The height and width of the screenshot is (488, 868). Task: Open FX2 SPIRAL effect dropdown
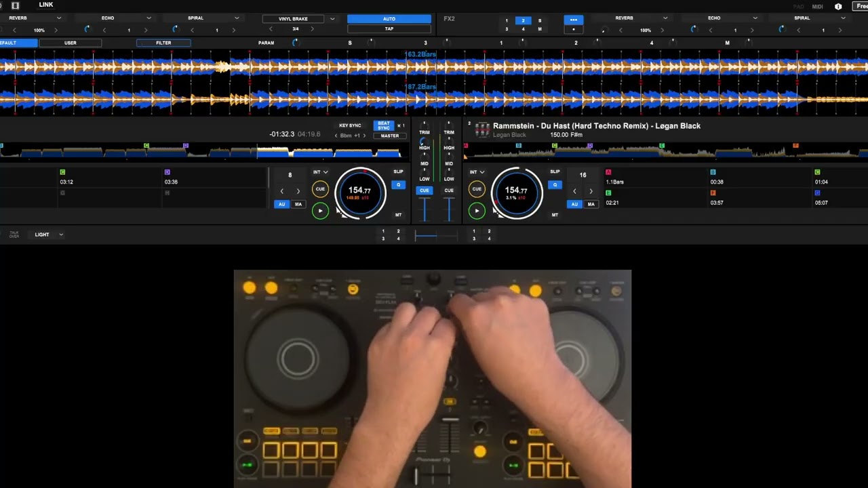842,18
